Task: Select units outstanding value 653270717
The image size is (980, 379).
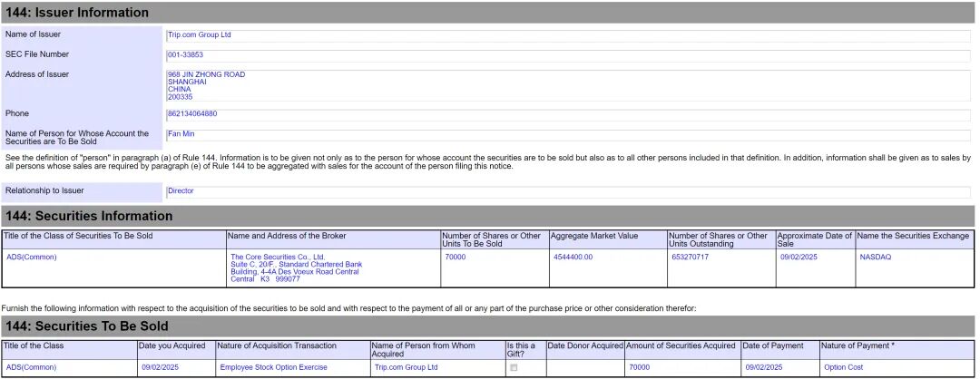Action: coord(690,258)
